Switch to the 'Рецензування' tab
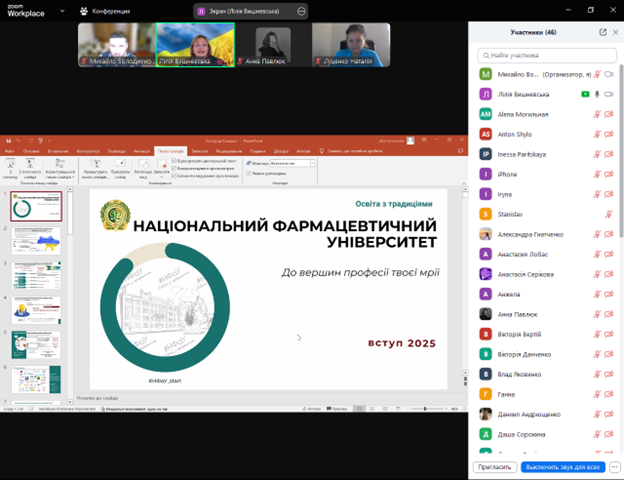 tap(229, 151)
